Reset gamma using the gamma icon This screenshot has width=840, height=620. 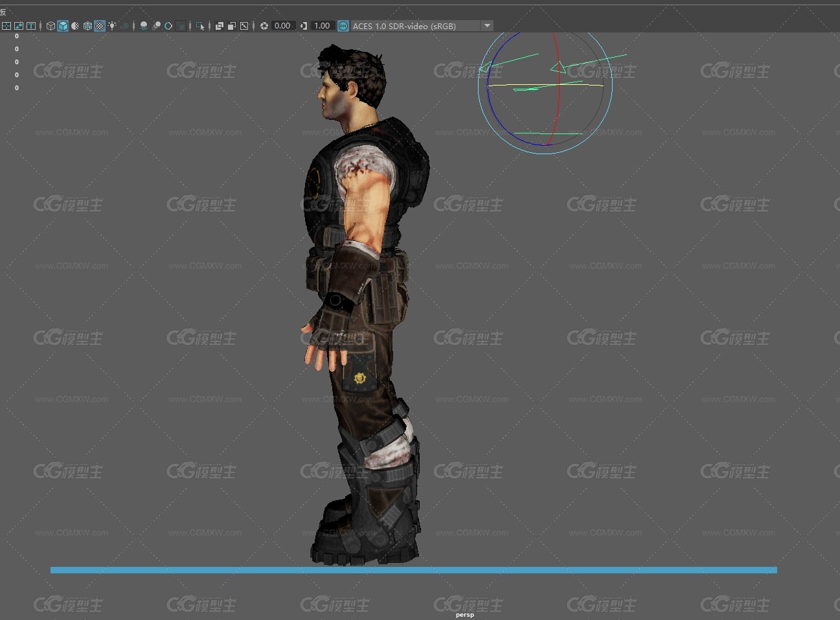(304, 26)
